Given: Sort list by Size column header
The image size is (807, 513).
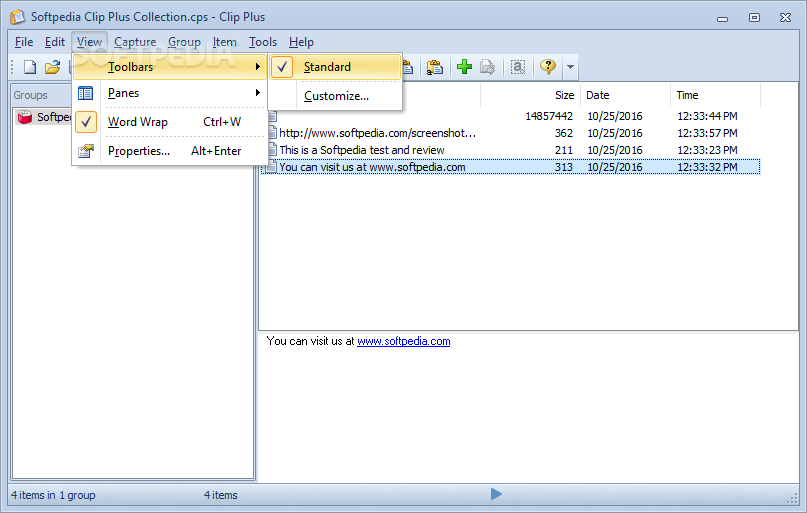Looking at the screenshot, I should click(x=530, y=95).
